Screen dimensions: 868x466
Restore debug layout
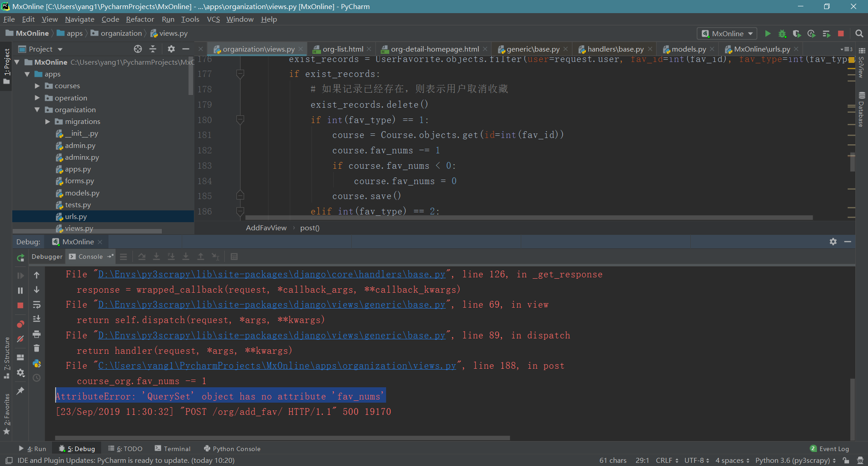(20, 357)
